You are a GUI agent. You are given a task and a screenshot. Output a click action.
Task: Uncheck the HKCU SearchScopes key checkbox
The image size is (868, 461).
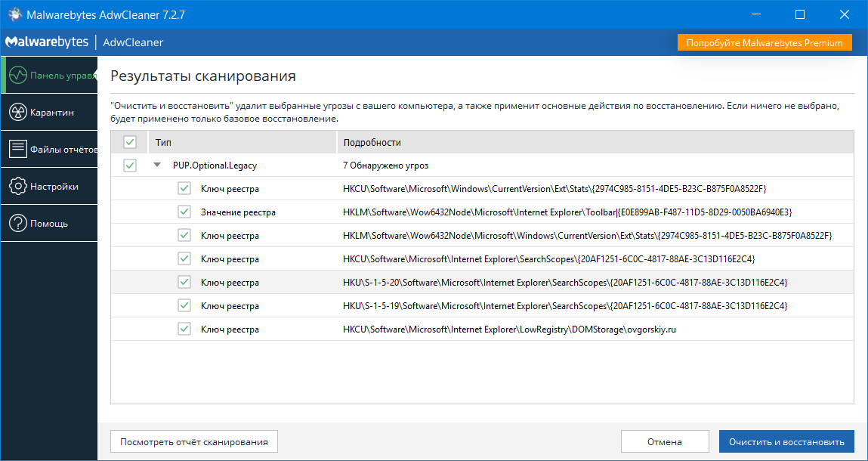click(x=184, y=258)
